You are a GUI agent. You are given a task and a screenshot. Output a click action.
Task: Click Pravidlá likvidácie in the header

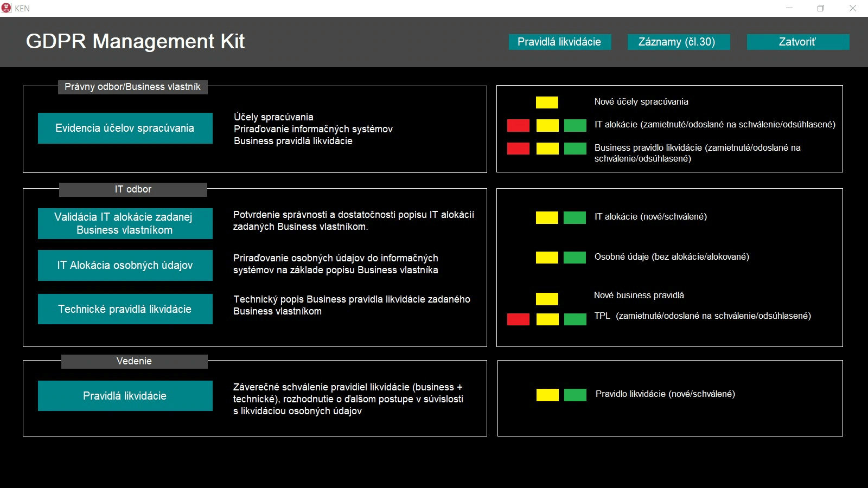(x=559, y=42)
